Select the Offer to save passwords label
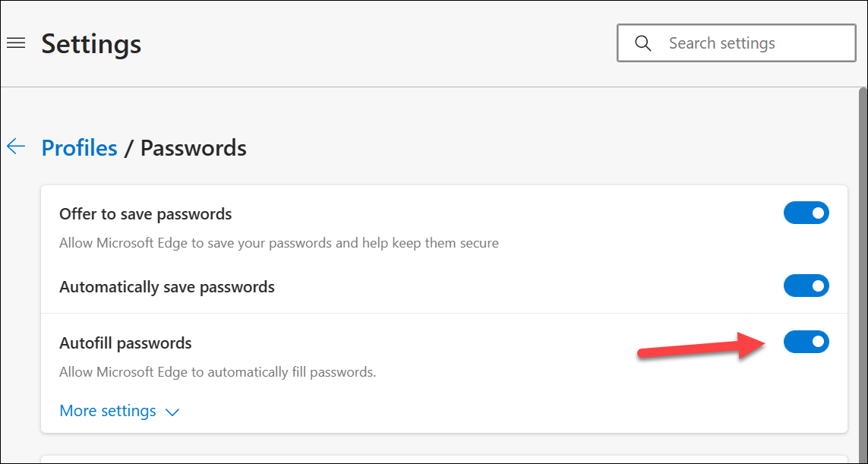 pos(145,214)
